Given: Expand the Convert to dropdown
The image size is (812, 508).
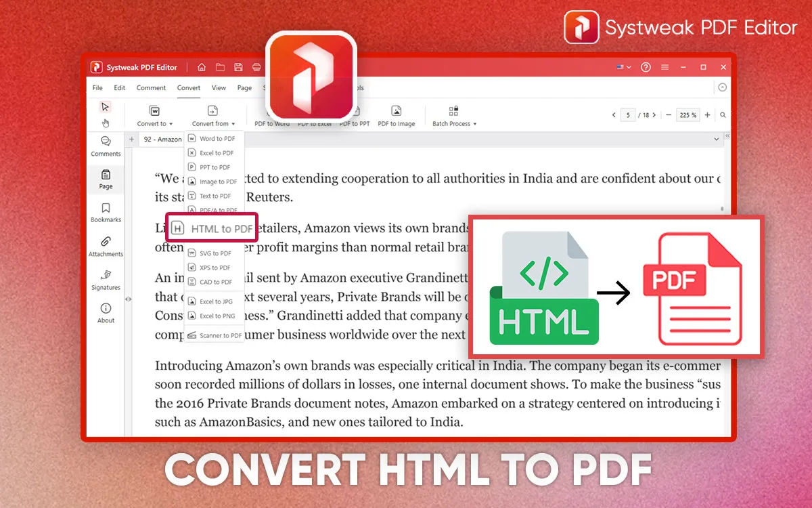Looking at the screenshot, I should [155, 115].
